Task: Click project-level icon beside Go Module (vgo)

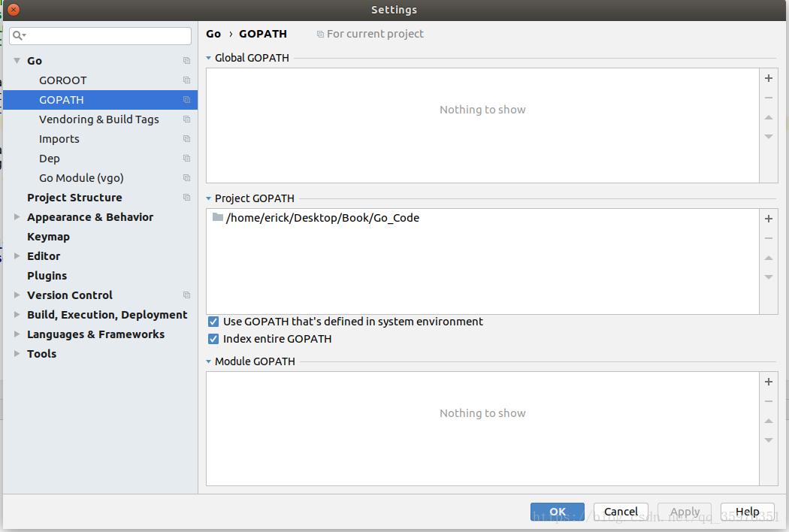Action: 186,177
